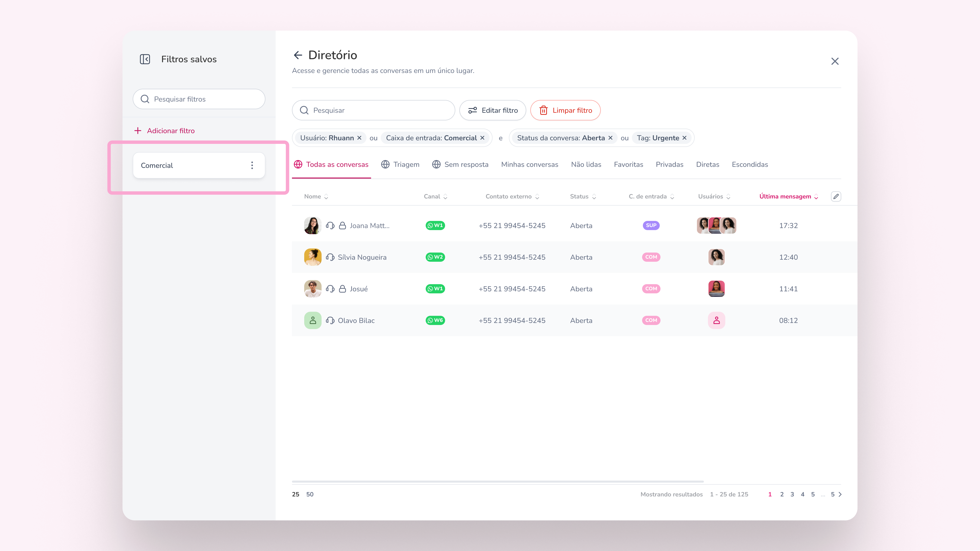Click the headset icon for Sílvia Nogueira

(330, 257)
